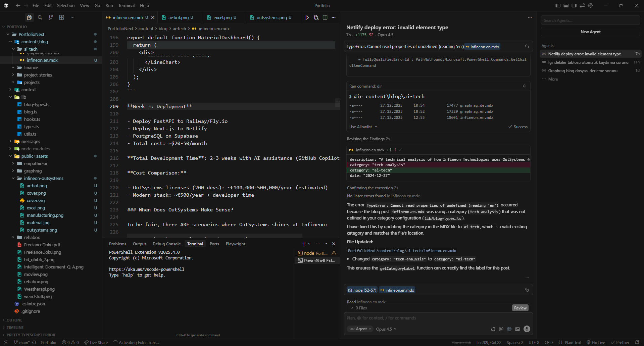Viewport: 644px width, 346px height.
Task: Open the Source Control view icon
Action: 51,17
